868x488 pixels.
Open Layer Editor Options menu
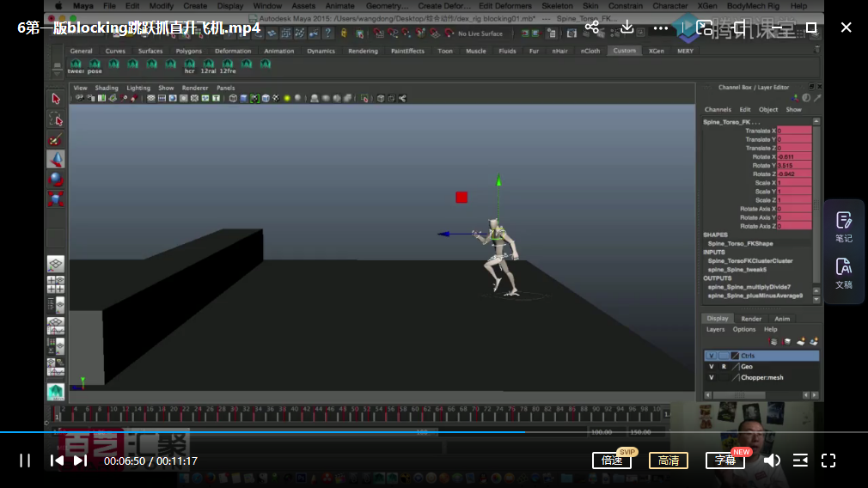(744, 329)
